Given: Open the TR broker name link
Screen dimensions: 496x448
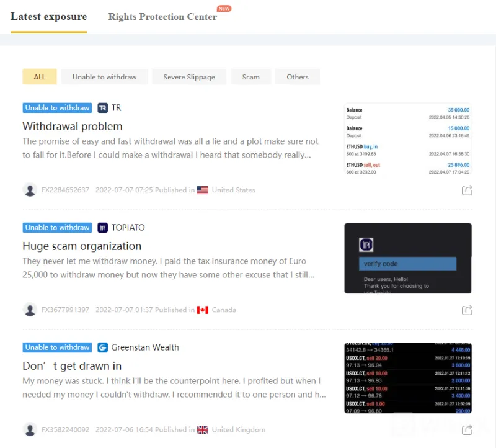Looking at the screenshot, I should pos(117,108).
